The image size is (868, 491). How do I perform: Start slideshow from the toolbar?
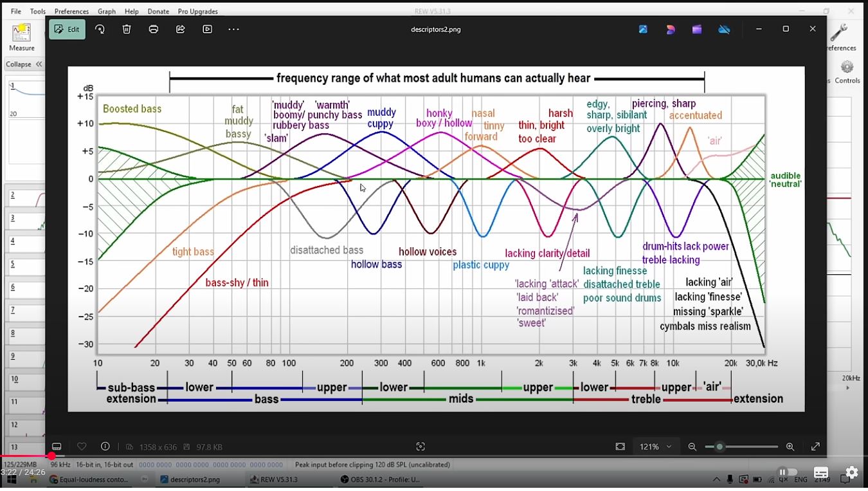pyautogui.click(x=207, y=29)
